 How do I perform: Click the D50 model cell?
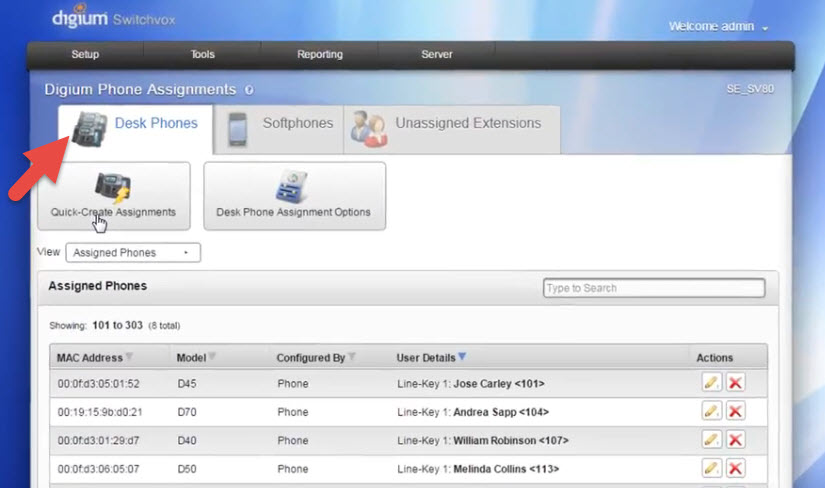(x=187, y=469)
